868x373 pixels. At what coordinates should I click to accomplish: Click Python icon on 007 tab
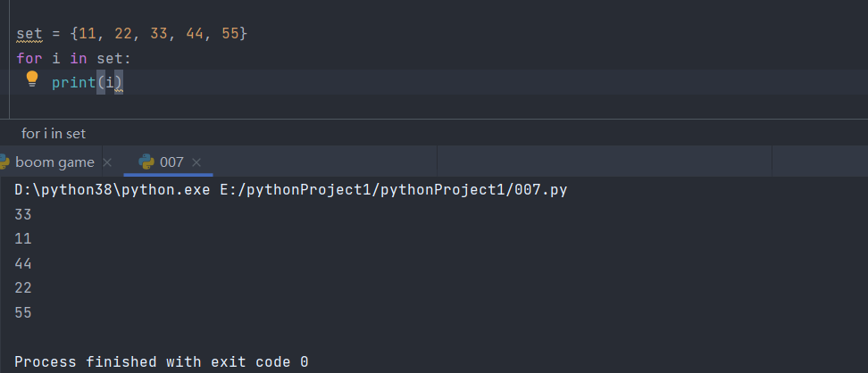pos(145,162)
